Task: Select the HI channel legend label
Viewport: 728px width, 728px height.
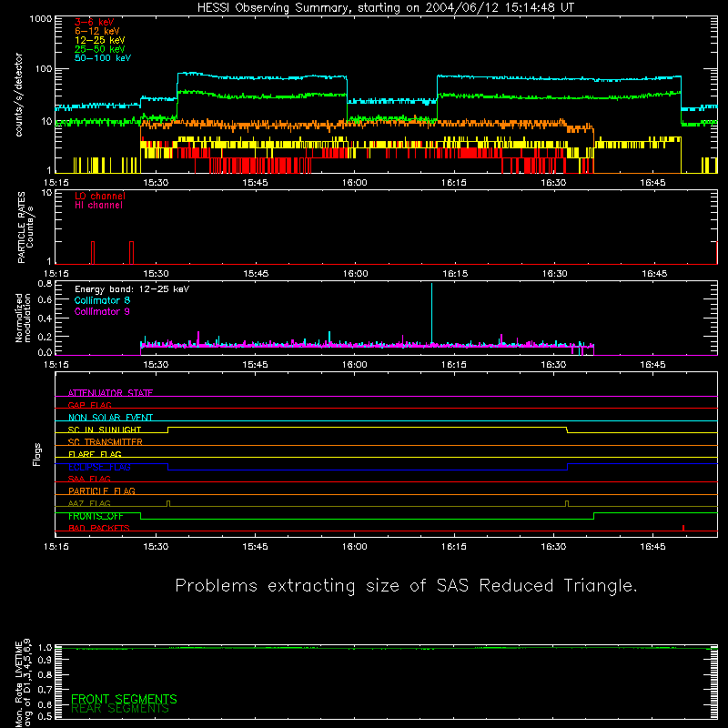Action: pos(98,206)
